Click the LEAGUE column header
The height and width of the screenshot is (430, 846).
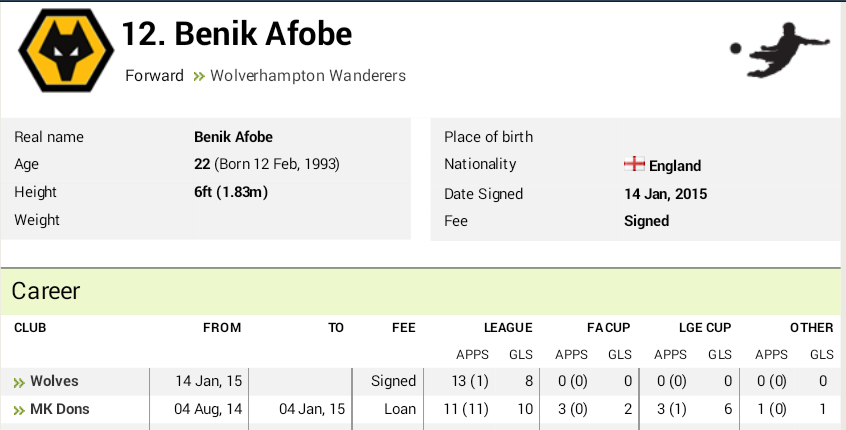[508, 328]
